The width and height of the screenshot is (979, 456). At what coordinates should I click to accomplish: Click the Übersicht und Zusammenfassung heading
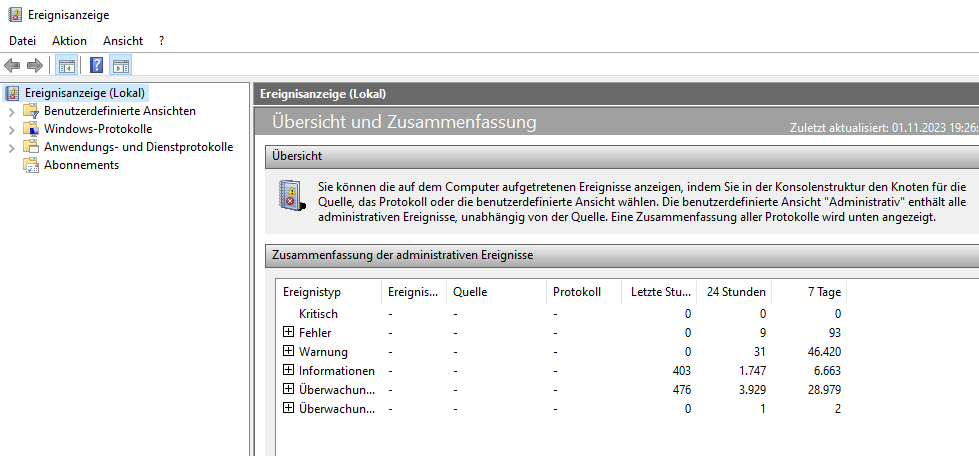[x=404, y=121]
